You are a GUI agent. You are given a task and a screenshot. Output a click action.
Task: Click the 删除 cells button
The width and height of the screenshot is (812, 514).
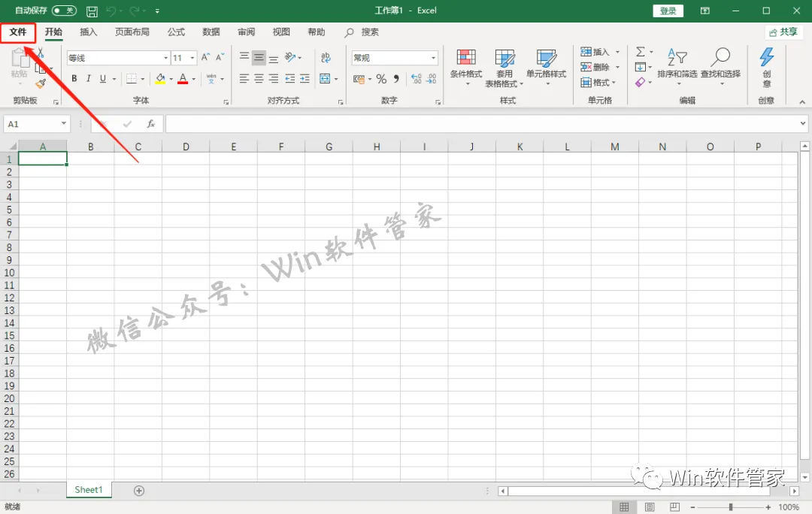595,67
